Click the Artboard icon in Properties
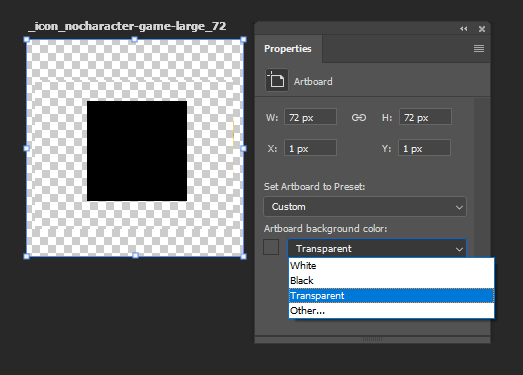Screen dimensions: 523x375 point(277,80)
